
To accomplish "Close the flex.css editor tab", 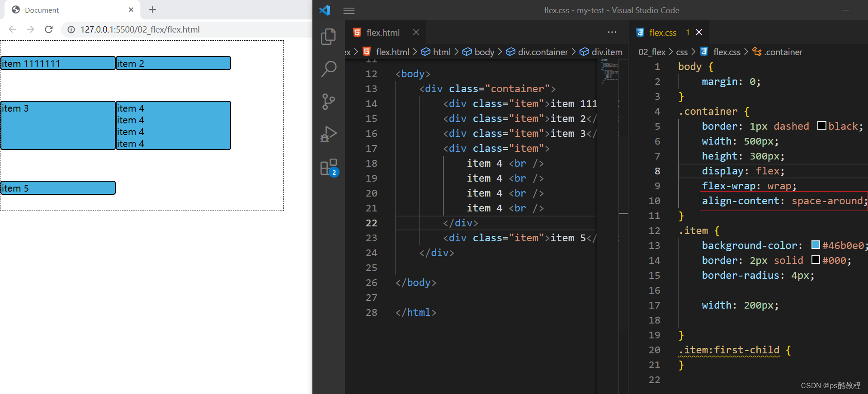I will coord(699,32).
